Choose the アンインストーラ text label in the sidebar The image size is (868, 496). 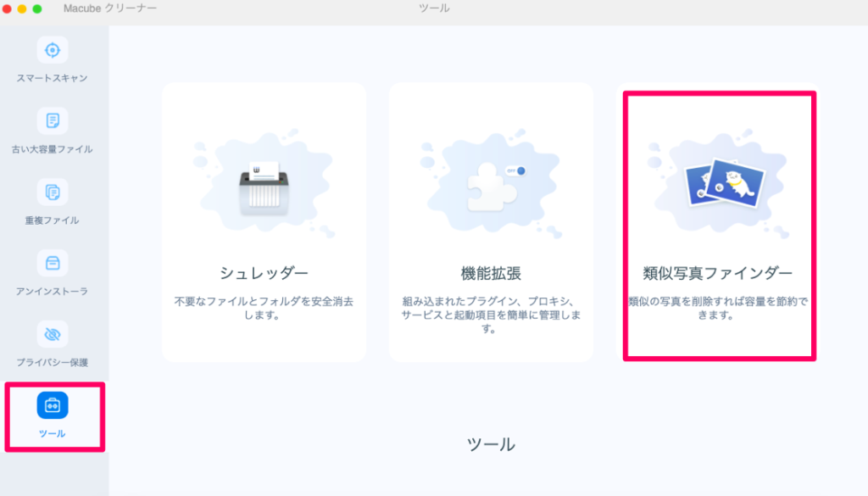point(53,292)
